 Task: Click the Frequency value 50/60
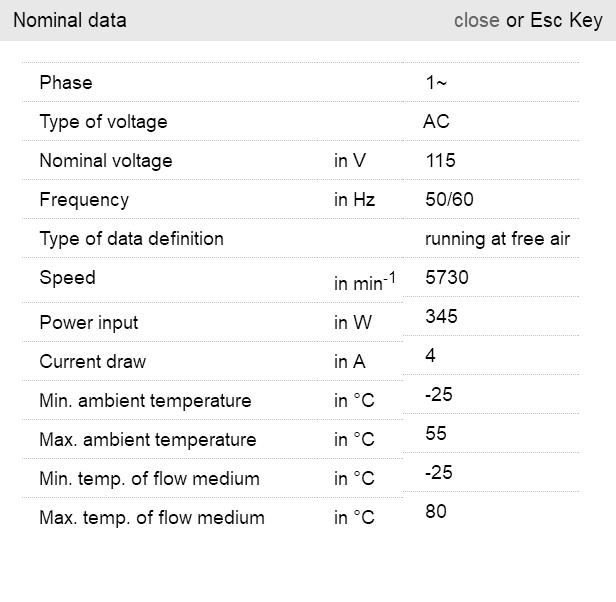[x=449, y=200]
